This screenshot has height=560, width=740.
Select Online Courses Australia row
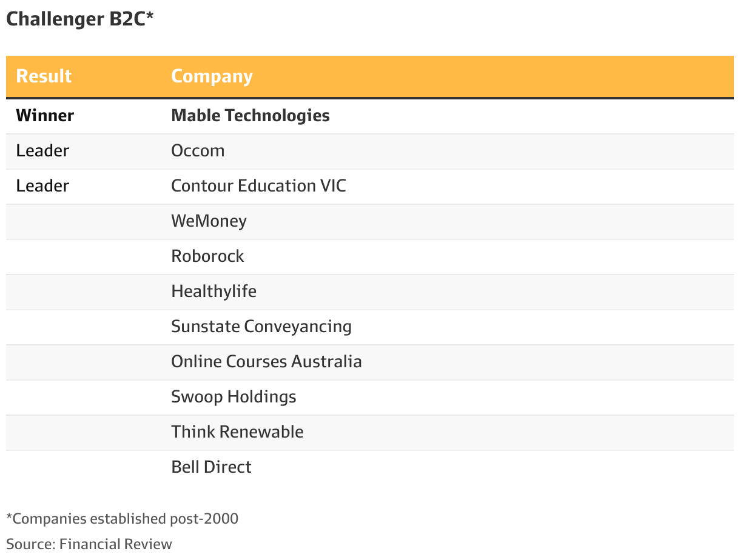[x=370, y=362]
